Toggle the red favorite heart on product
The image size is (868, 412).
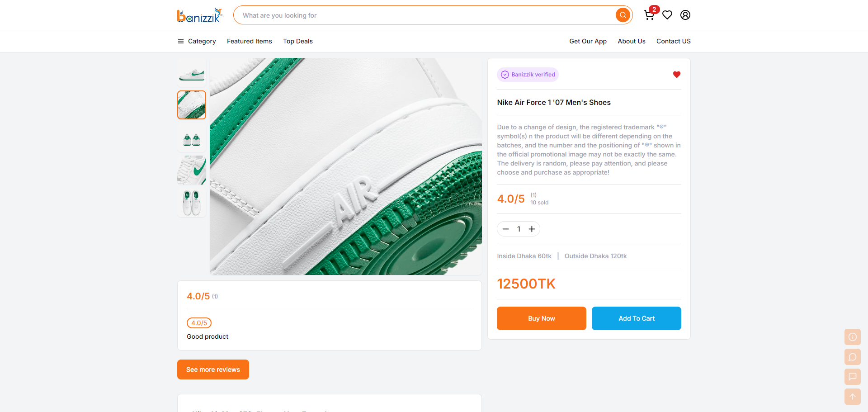677,75
